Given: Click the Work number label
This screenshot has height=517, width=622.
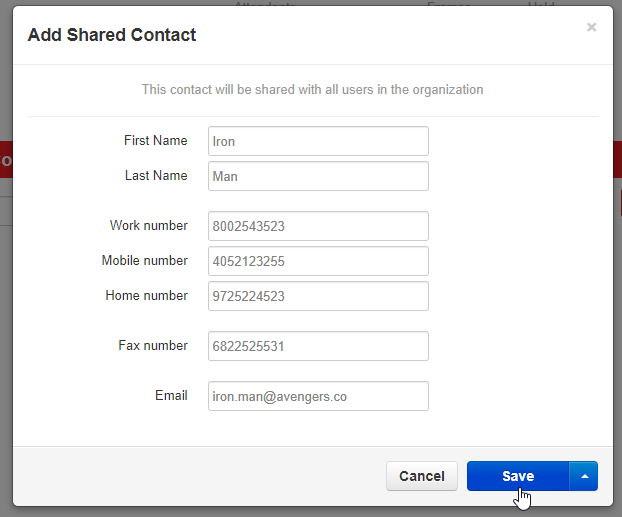Looking at the screenshot, I should [148, 226].
